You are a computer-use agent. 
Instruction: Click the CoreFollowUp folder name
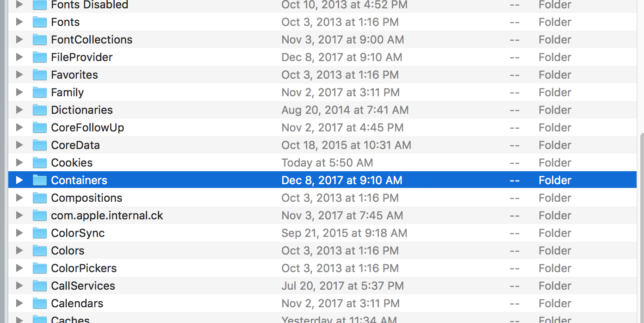87,127
